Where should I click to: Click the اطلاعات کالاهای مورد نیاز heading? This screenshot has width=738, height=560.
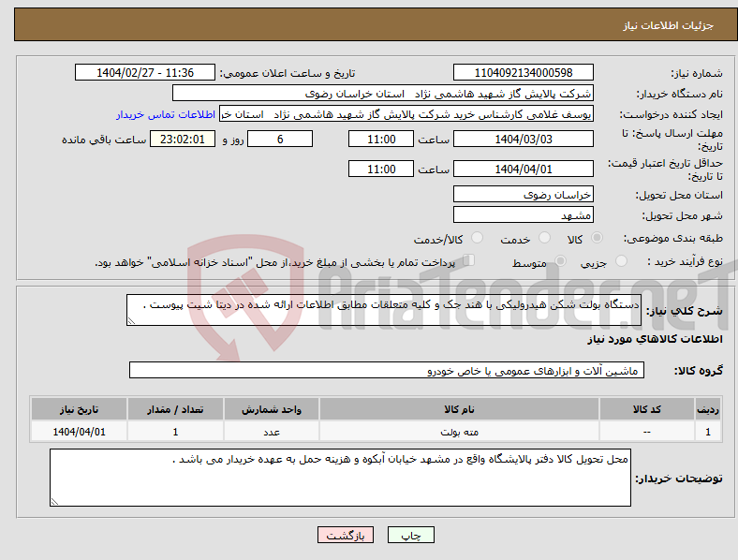(655, 339)
